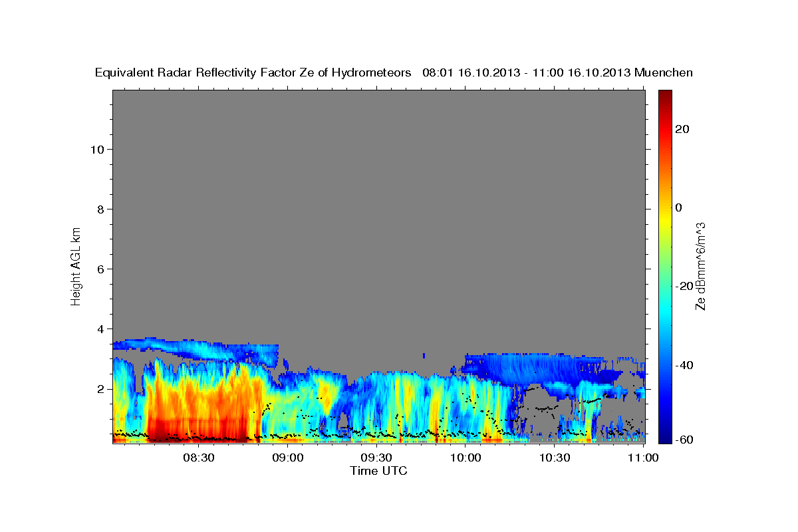Click the colorbar label '20'
The image size is (798, 532).
[682, 129]
